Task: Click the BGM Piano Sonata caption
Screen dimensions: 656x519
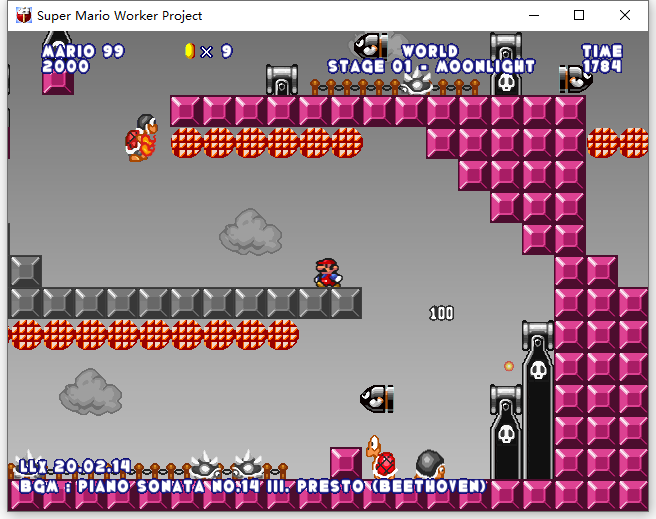Action: click(x=253, y=486)
